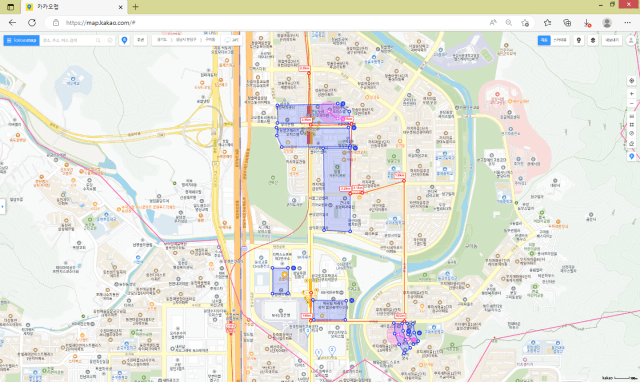Open a new browser tab
The image size is (640, 382).
tap(136, 7)
